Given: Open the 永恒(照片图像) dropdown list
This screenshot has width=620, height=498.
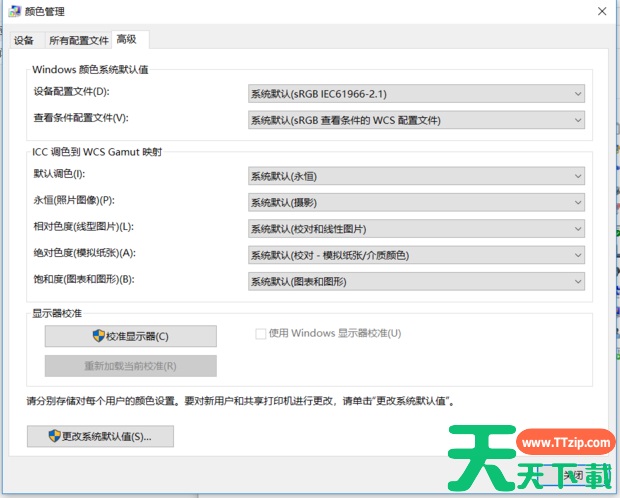Looking at the screenshot, I should tap(416, 202).
